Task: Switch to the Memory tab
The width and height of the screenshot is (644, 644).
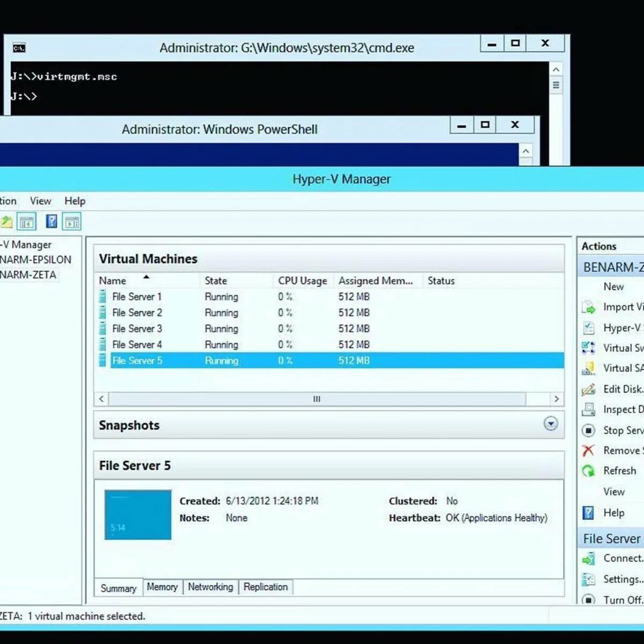Action: tap(162, 587)
